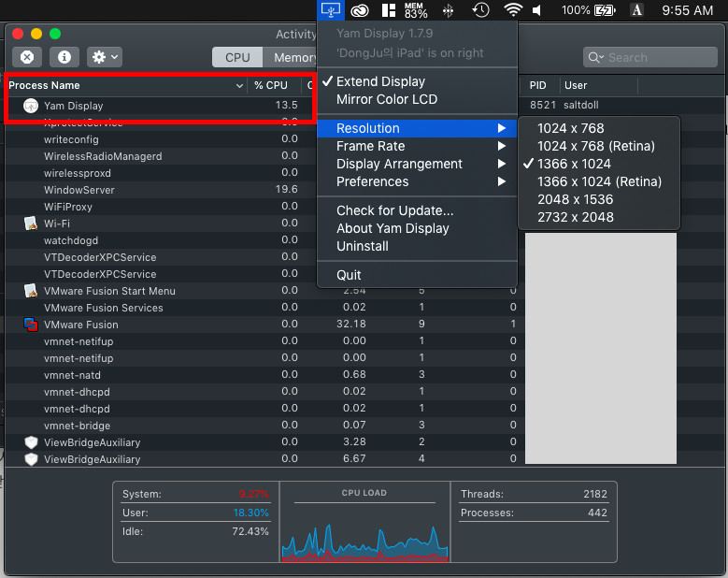
Task: Choose Check for Update...
Action: tap(417, 210)
